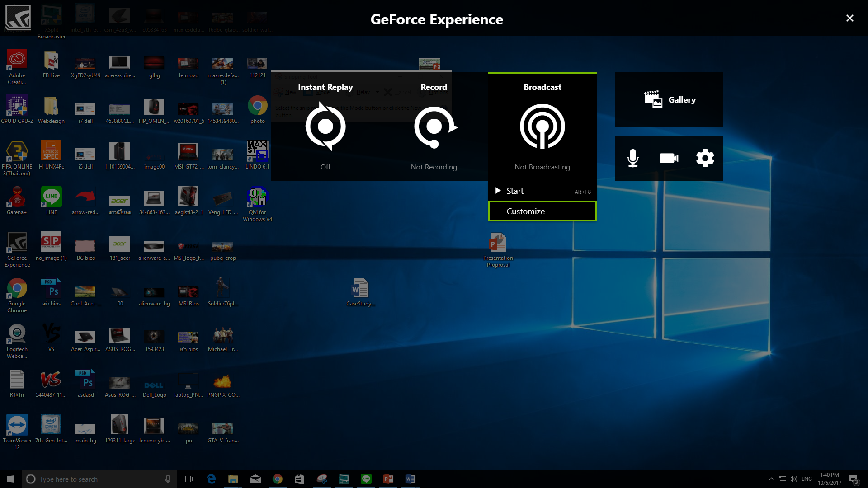Select the H-UNX4Fe desktop icon
The height and width of the screenshot is (488, 868).
tap(52, 155)
